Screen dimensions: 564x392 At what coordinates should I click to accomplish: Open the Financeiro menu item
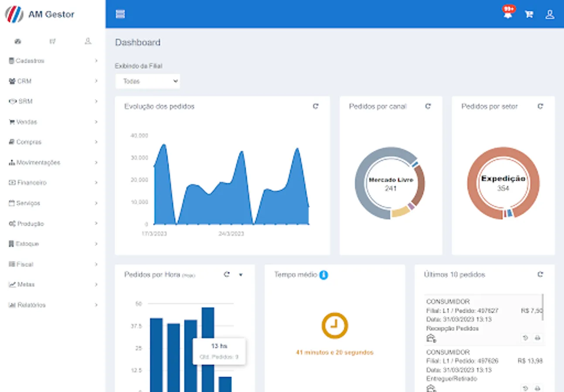[53, 183]
